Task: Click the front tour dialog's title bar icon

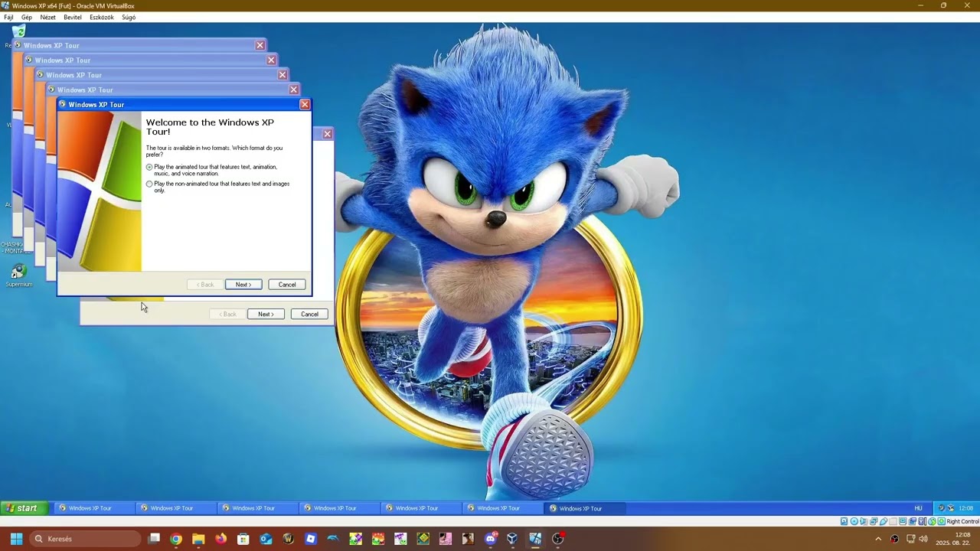Action: (x=63, y=104)
